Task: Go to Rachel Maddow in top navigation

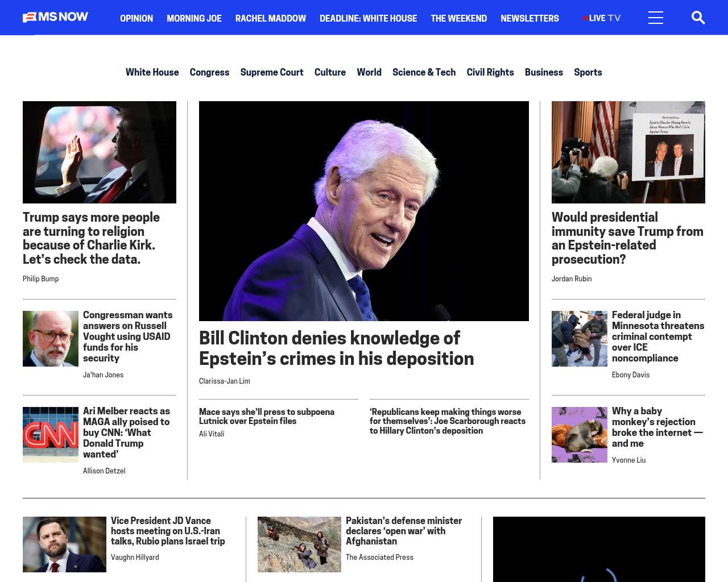Action: 270,18
